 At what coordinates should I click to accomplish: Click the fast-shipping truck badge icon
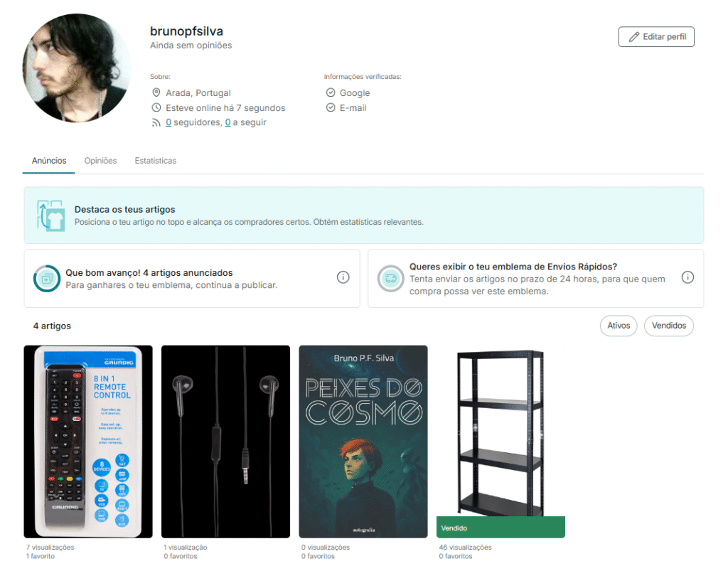(390, 279)
